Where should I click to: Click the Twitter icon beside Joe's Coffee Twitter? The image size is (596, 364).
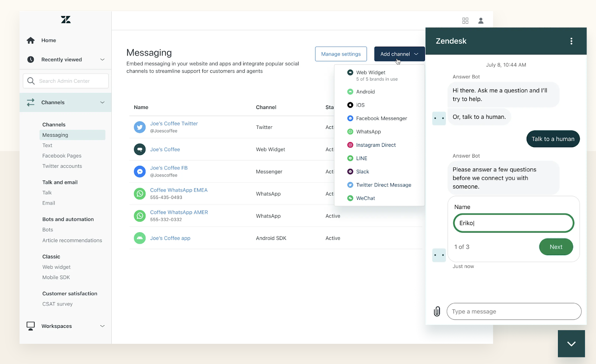point(140,127)
